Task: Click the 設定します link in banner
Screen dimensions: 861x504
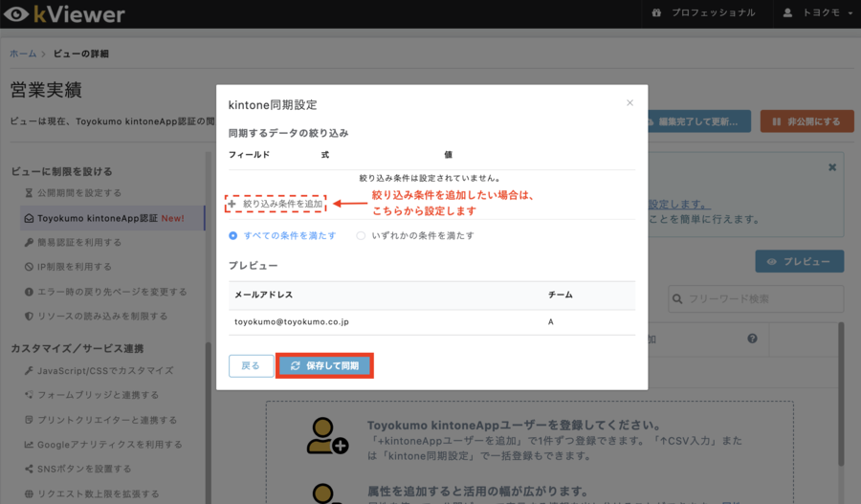Action: [679, 205]
